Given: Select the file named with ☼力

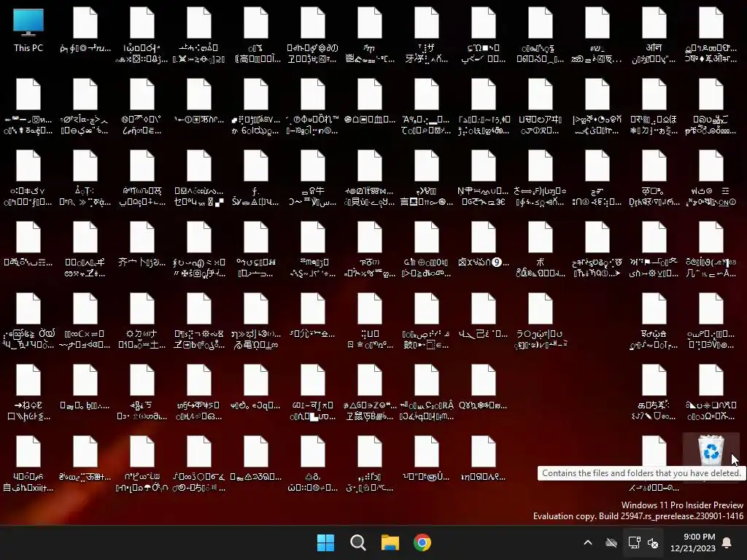Looking at the screenshot, I should (142, 322).
